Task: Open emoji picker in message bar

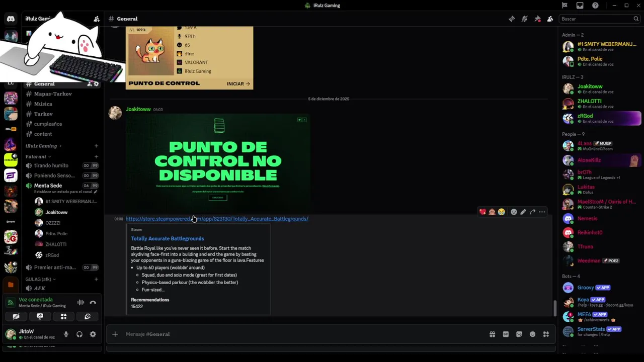Action: tap(532, 334)
